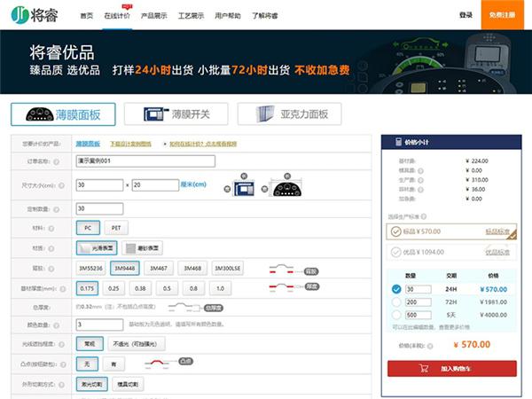Image resolution: width=532 pixels, height=399 pixels.
Task: Open 产品展示 in the top navigation
Action: 153,15
